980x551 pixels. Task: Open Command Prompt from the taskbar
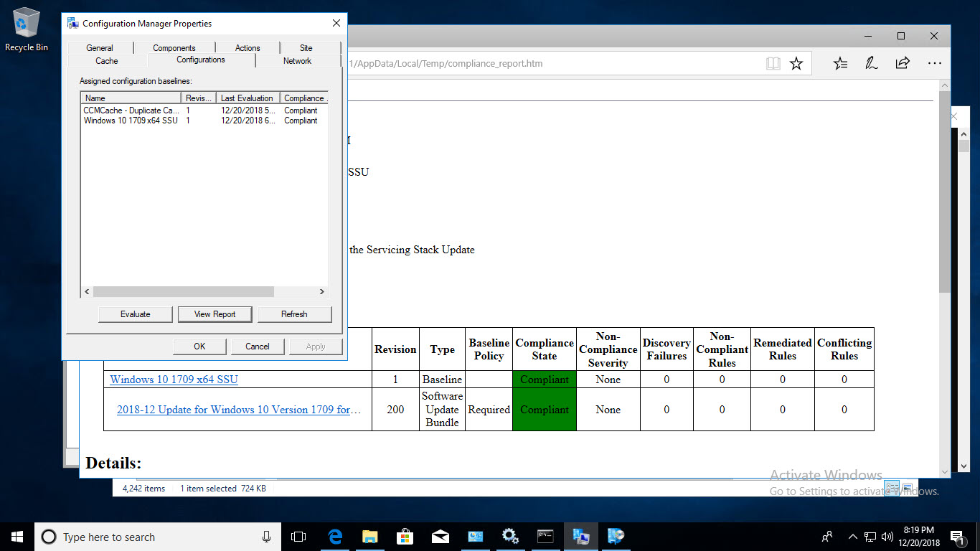tap(545, 537)
